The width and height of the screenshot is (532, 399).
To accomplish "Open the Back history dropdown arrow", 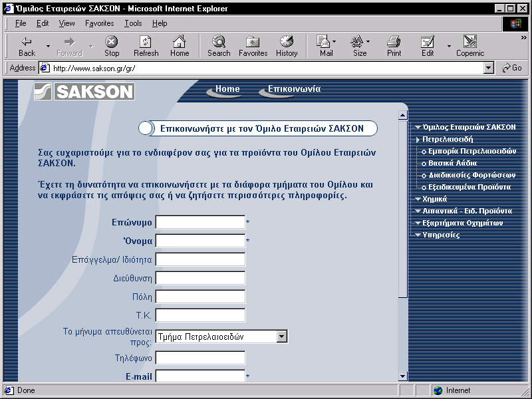I will [x=48, y=46].
